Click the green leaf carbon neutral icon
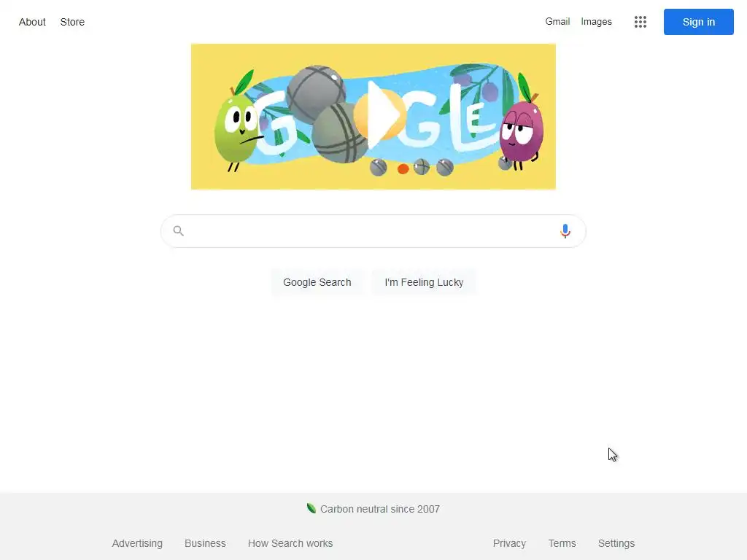The width and height of the screenshot is (747, 560). pos(311,508)
